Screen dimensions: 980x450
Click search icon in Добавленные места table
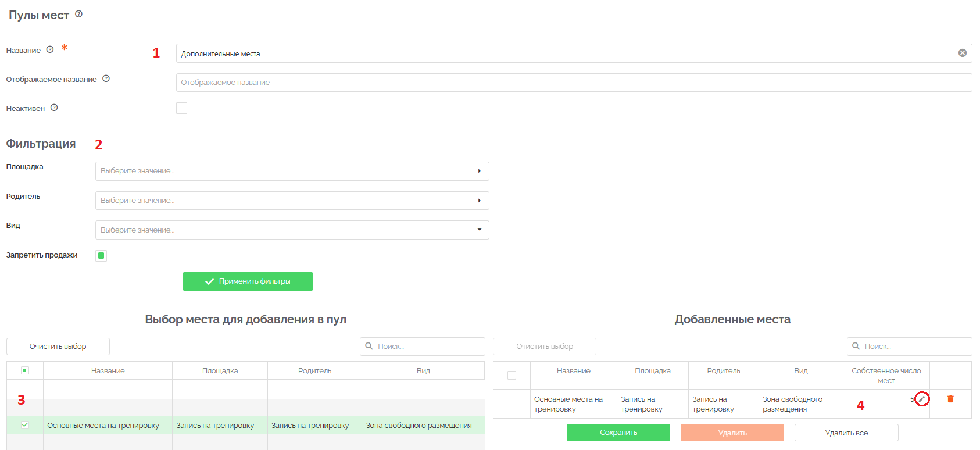(x=856, y=346)
